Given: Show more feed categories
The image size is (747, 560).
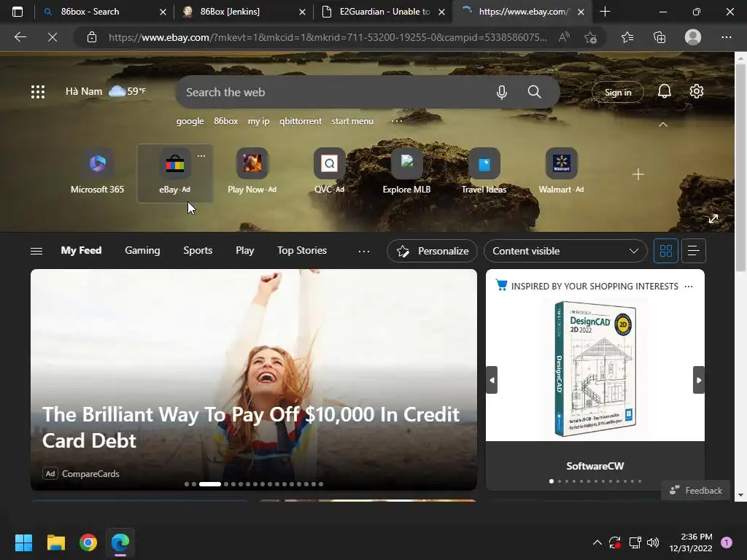Looking at the screenshot, I should point(364,251).
